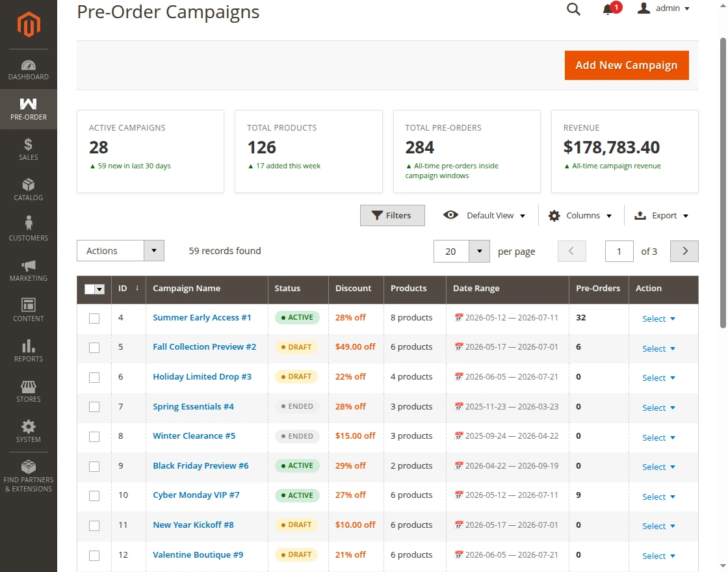Open the Reports sidebar section
Viewport: 728px width, 572px height.
pyautogui.click(x=29, y=351)
